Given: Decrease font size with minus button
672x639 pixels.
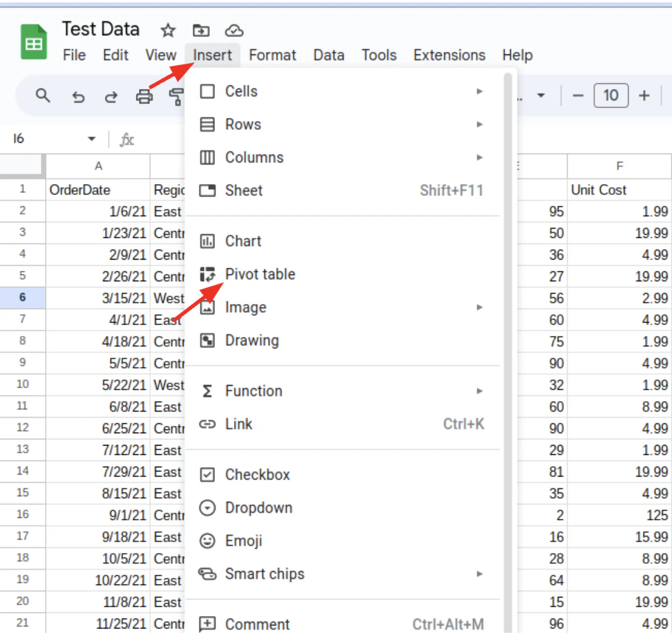Looking at the screenshot, I should pyautogui.click(x=577, y=96).
